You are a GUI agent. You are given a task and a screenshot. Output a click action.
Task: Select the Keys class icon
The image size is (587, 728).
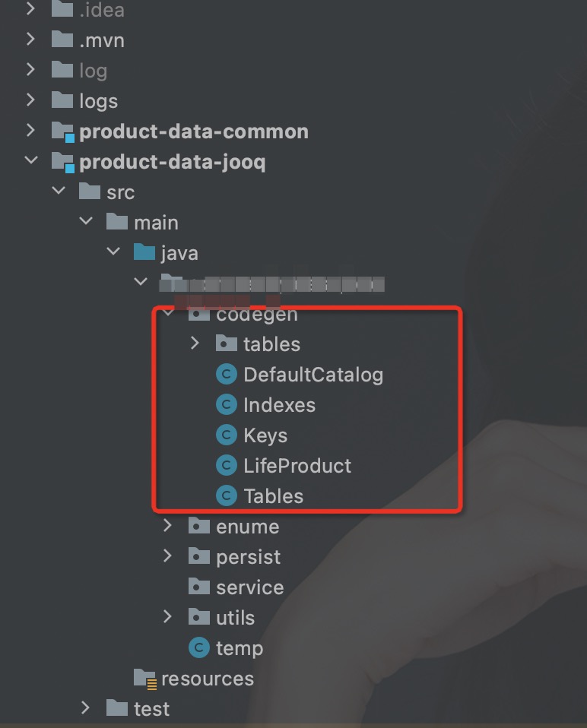(x=227, y=435)
